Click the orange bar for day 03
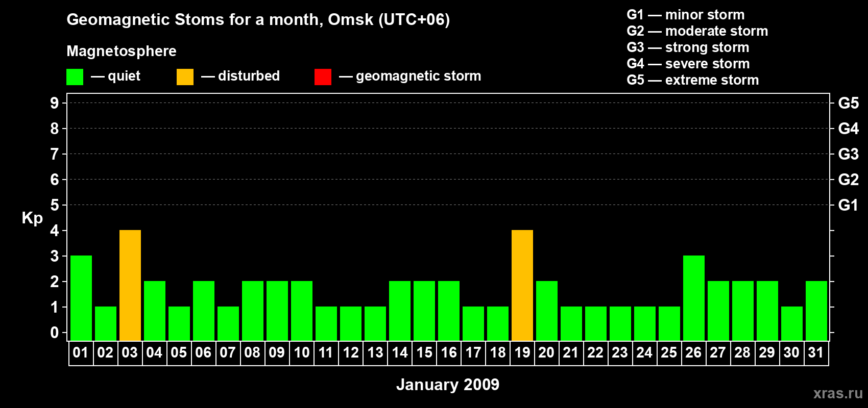 (x=130, y=286)
